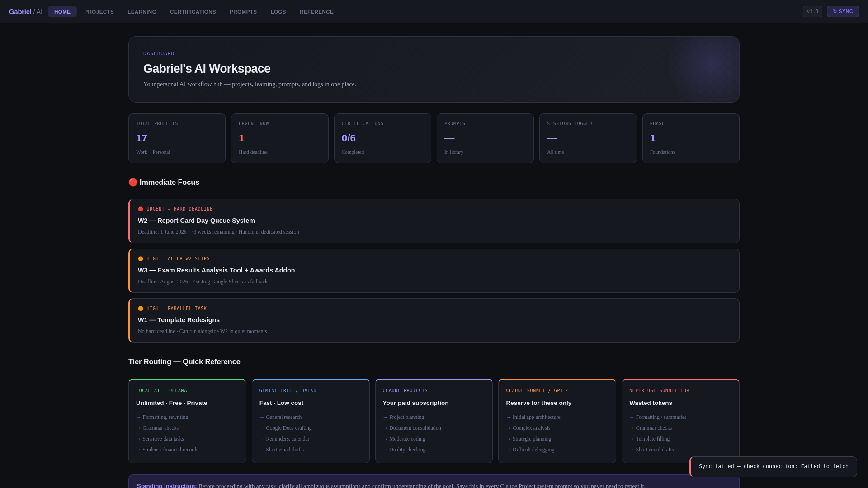Click the Standing Instruction label
The width and height of the screenshot is (868, 488).
click(x=167, y=486)
